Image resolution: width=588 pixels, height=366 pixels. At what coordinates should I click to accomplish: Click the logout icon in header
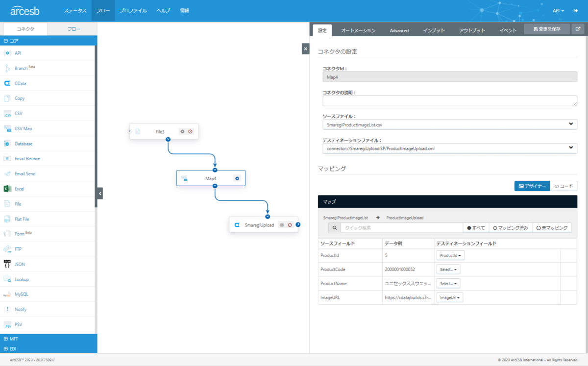[576, 10]
